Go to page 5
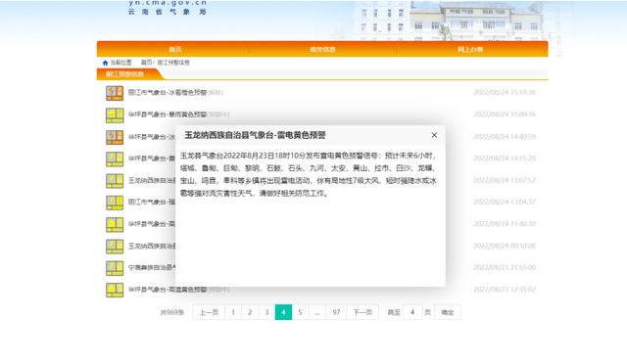This screenshot has width=627, height=364. (x=301, y=312)
